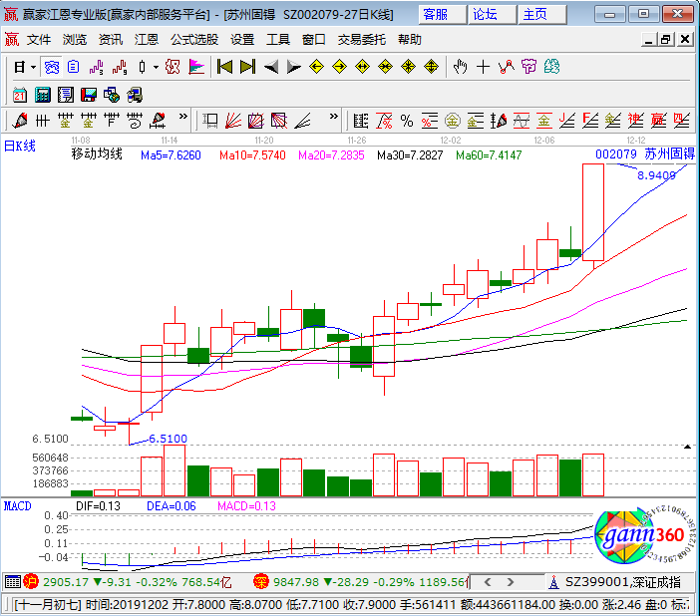The width and height of the screenshot is (700, 616).
Task: Click the red-dot polyline tool icon
Action: pyautogui.click(x=506, y=67)
